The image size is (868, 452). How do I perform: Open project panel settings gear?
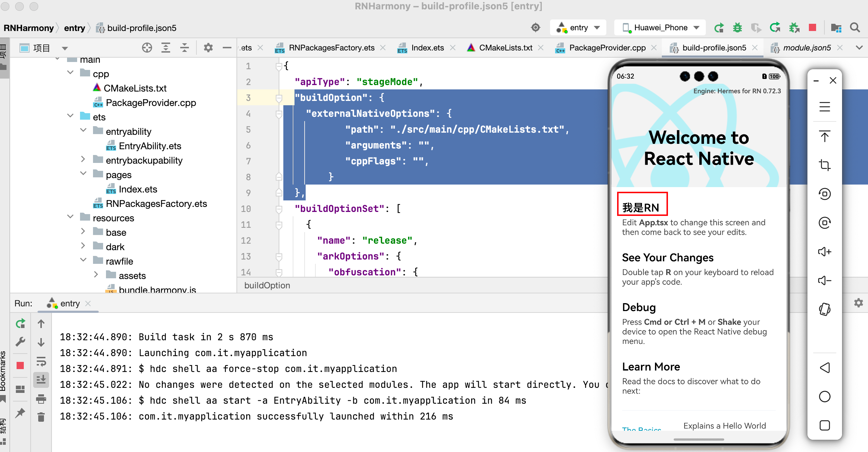pos(208,48)
